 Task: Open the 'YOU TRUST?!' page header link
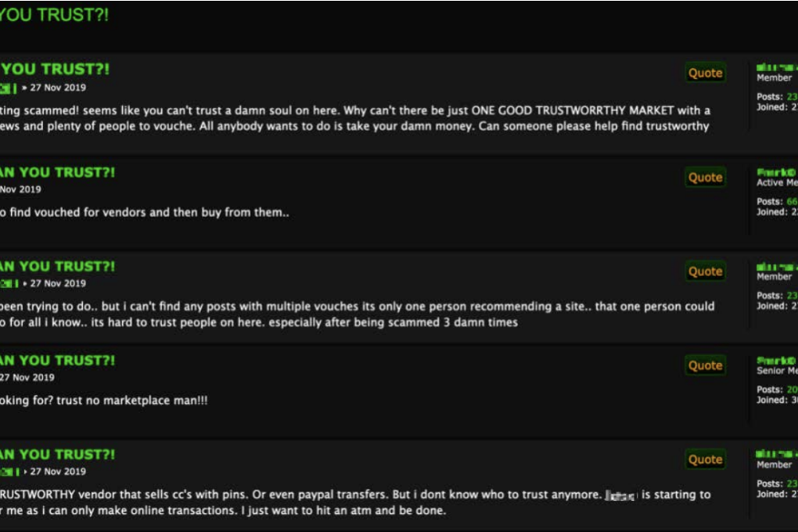(x=55, y=13)
